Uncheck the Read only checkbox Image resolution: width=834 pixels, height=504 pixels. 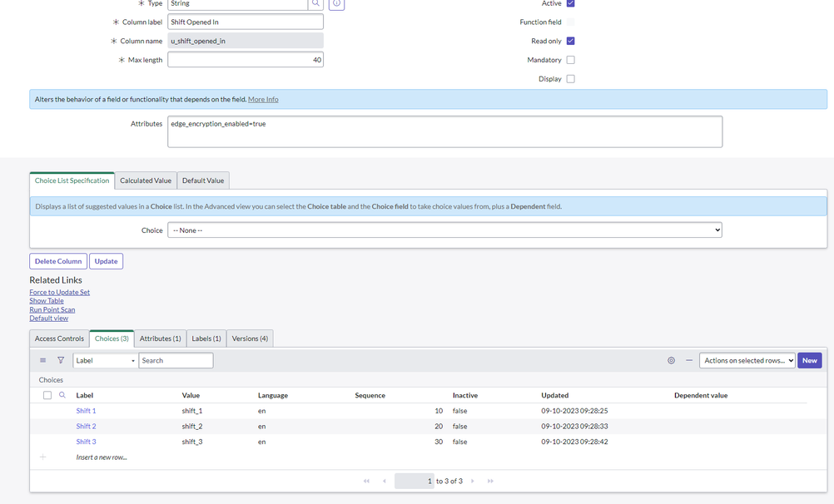[x=571, y=41]
